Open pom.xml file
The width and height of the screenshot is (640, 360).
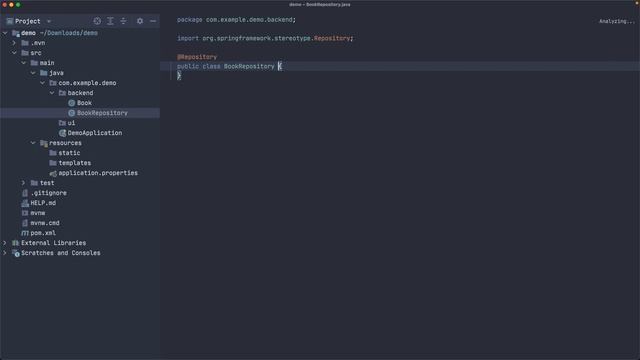click(x=43, y=233)
